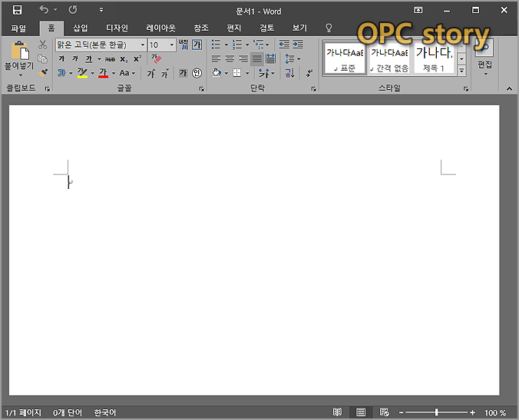
Task: Decrease paragraph indent
Action: pos(284,45)
